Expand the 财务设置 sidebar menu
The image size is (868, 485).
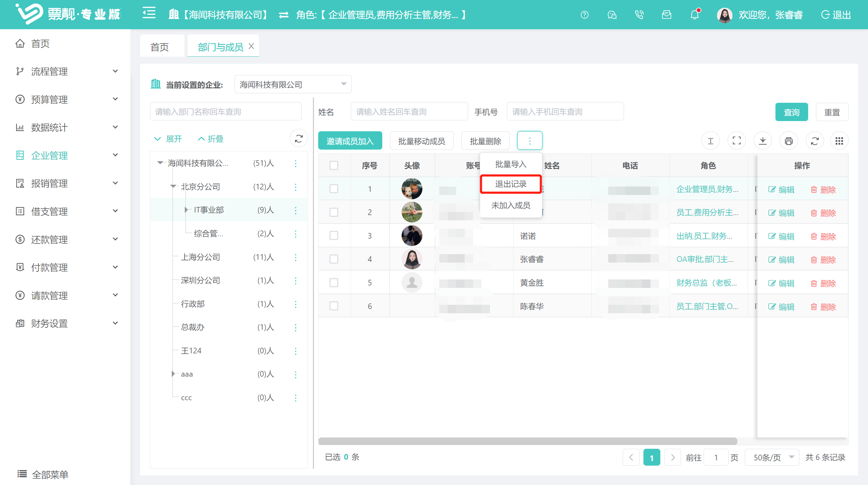[x=66, y=323]
